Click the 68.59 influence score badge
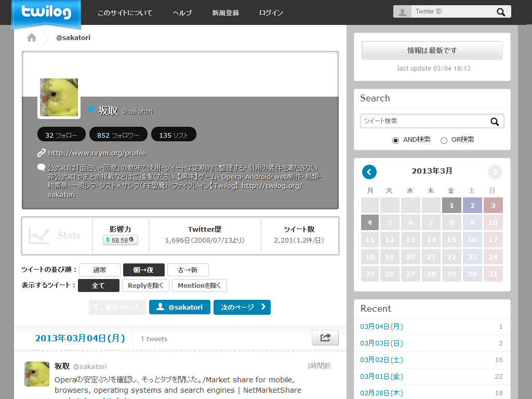This screenshot has width=532, height=399. (120, 240)
